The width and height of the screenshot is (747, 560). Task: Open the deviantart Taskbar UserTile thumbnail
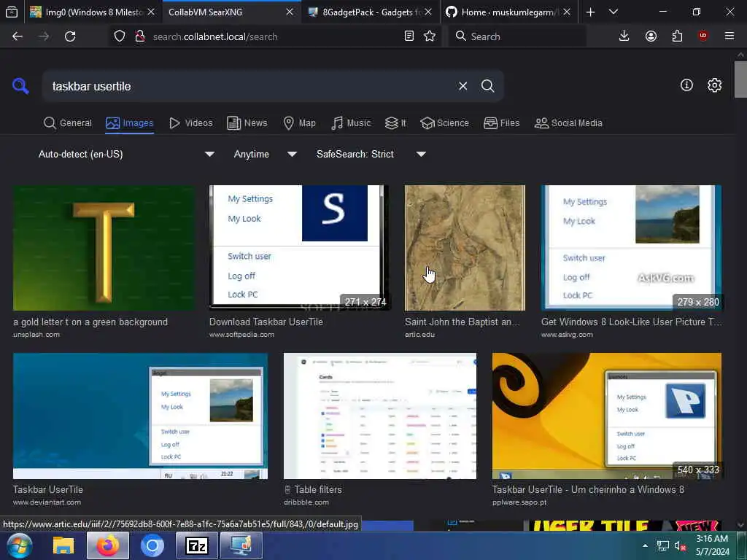pos(140,416)
